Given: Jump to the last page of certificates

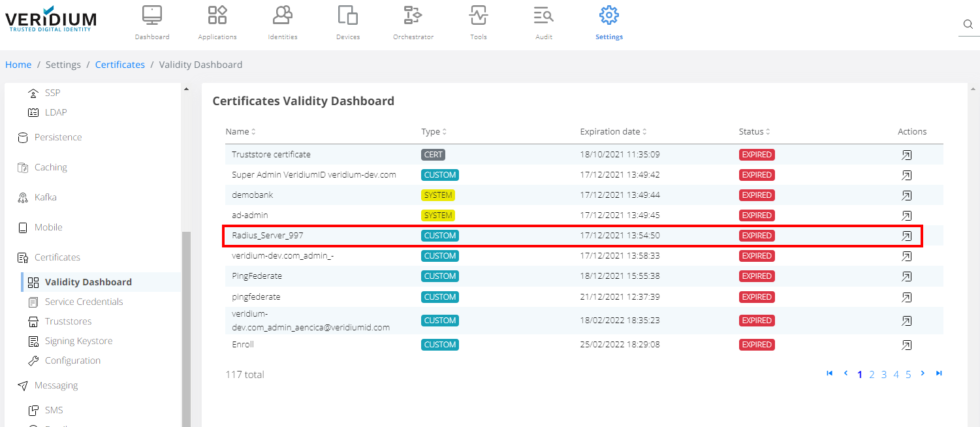Looking at the screenshot, I should [939, 373].
